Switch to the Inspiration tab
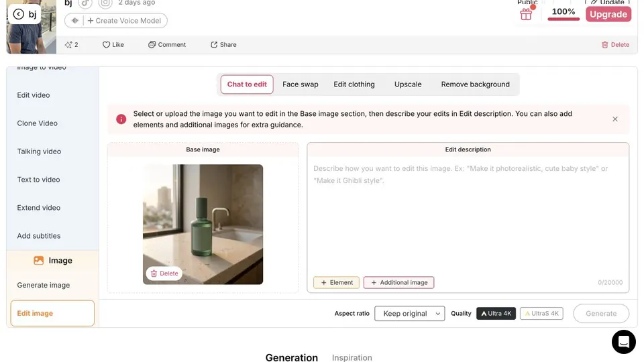The width and height of the screenshot is (644, 362). pyautogui.click(x=352, y=357)
